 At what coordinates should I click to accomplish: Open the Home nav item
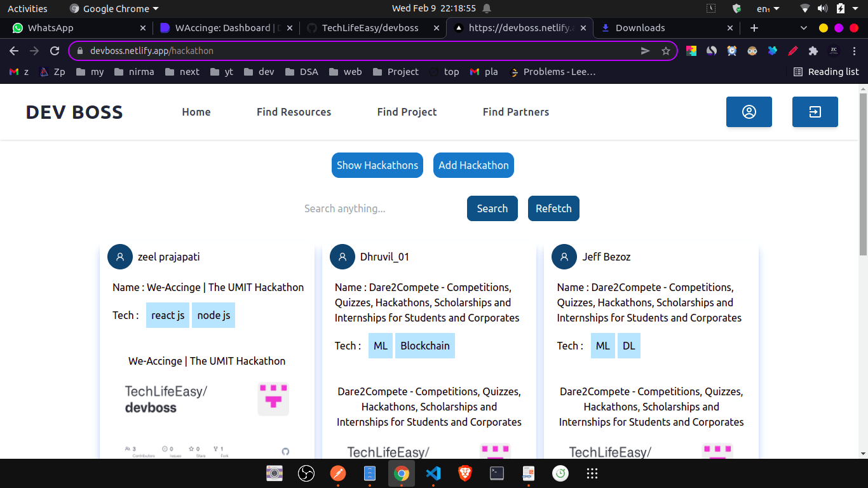[x=196, y=112]
